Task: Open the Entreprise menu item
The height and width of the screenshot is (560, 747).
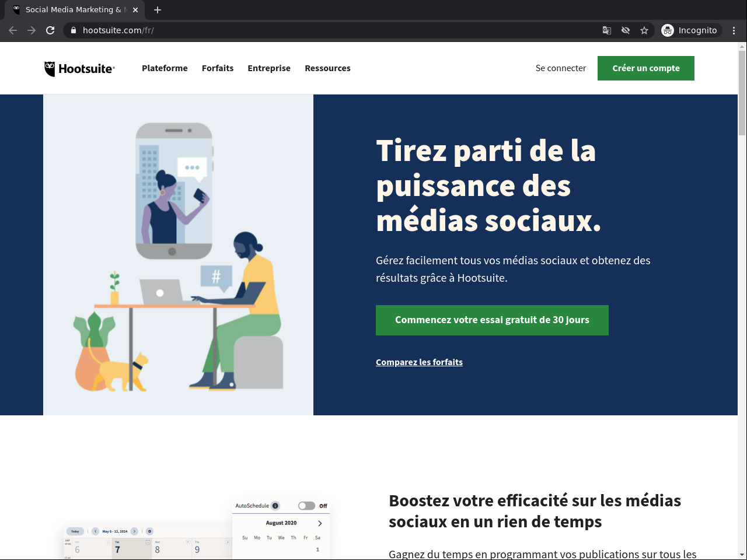Action: [x=269, y=68]
